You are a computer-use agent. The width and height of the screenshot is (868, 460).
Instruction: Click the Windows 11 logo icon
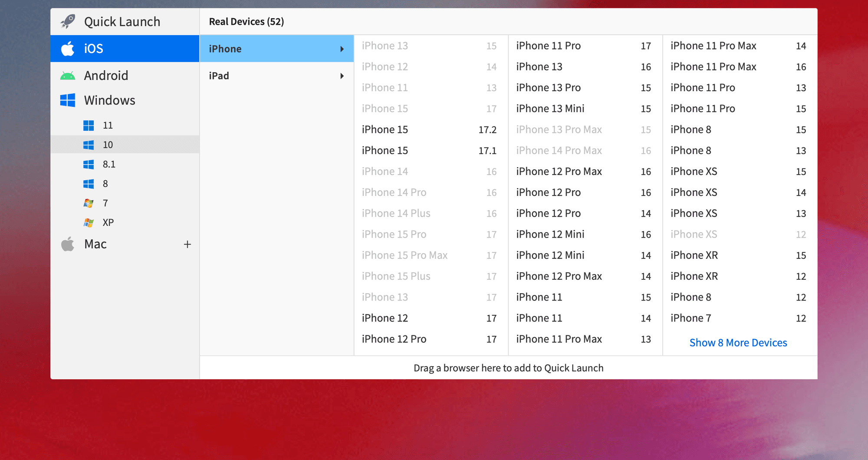pos(89,126)
